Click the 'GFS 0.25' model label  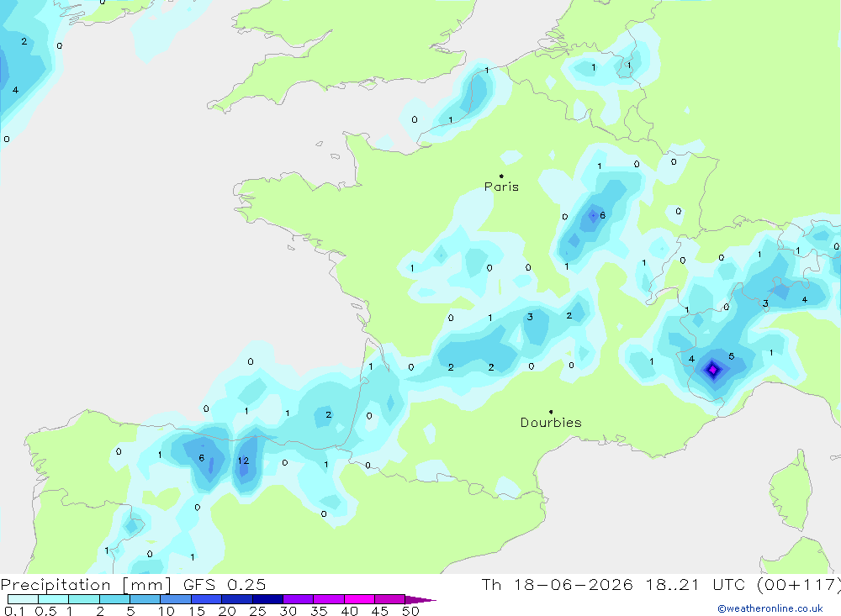click(x=225, y=585)
